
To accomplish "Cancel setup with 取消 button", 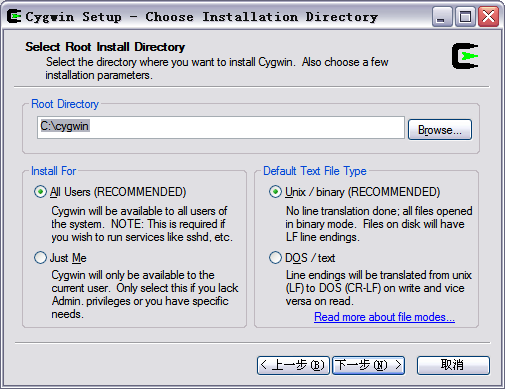I will (453, 365).
